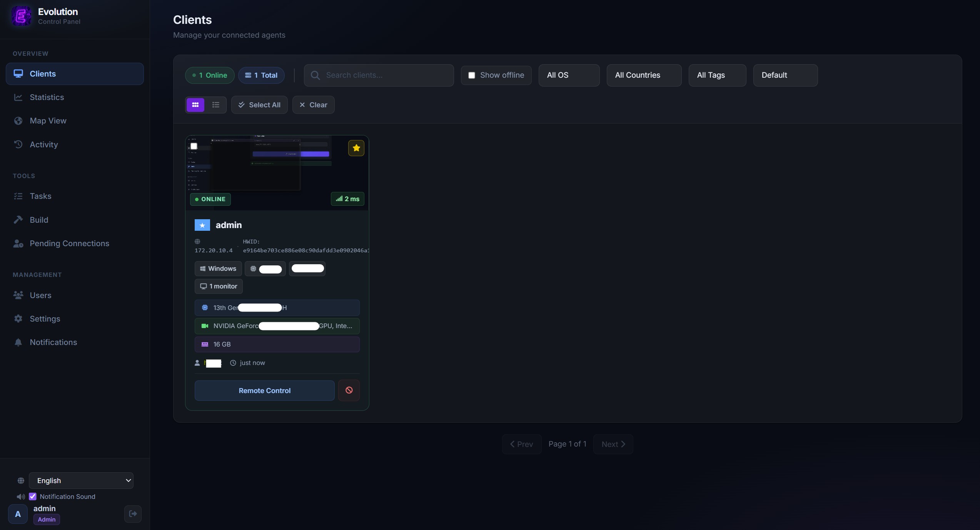Tick the admin client card selection checkbox
Viewport: 980px width, 530px height.
click(194, 146)
